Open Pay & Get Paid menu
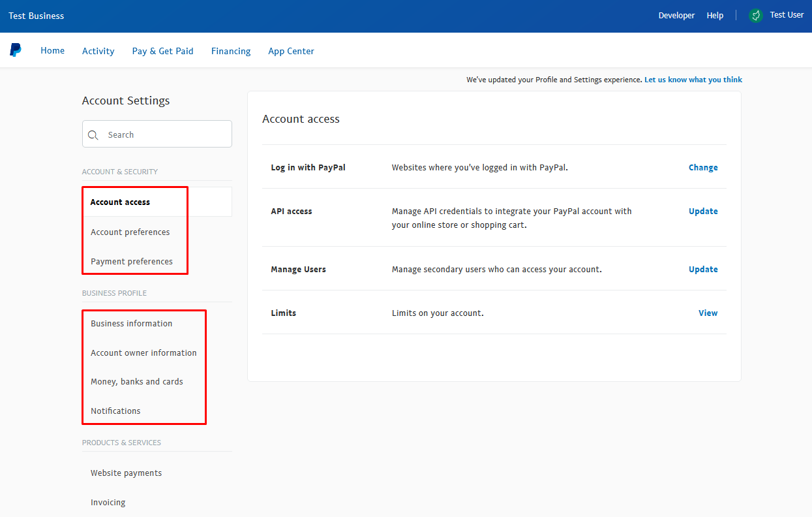Image resolution: width=812 pixels, height=517 pixels. 163,51
